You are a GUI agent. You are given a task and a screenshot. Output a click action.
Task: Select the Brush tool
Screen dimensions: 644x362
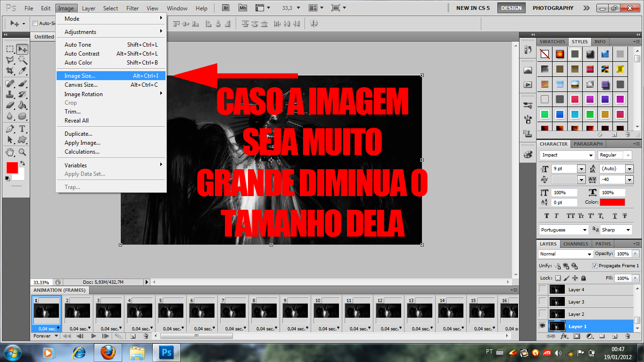tap(22, 83)
